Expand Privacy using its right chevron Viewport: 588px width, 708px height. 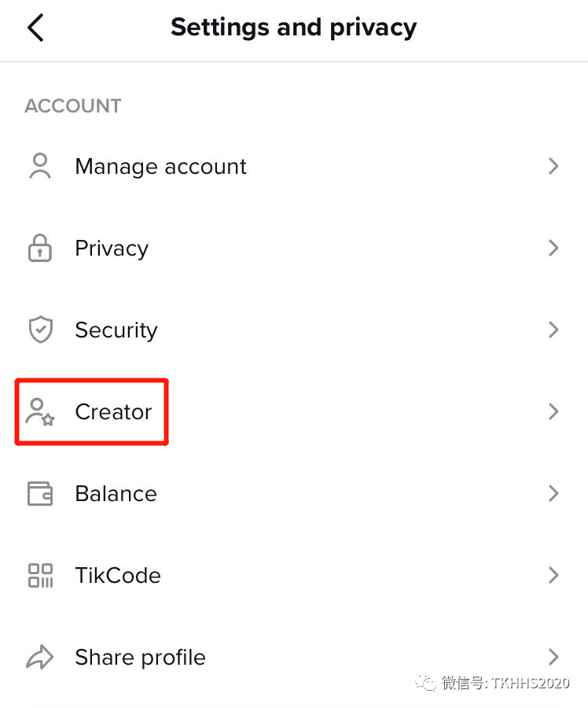553,249
